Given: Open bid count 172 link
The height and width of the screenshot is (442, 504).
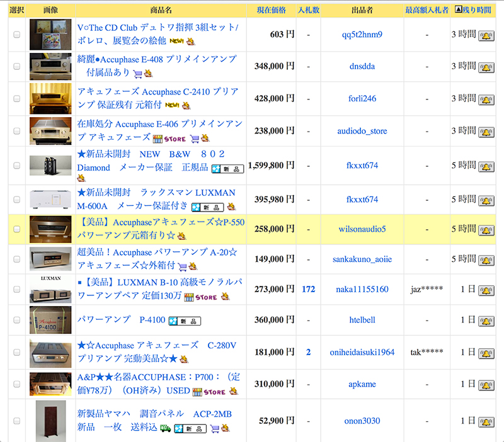Looking at the screenshot, I should tap(309, 290).
